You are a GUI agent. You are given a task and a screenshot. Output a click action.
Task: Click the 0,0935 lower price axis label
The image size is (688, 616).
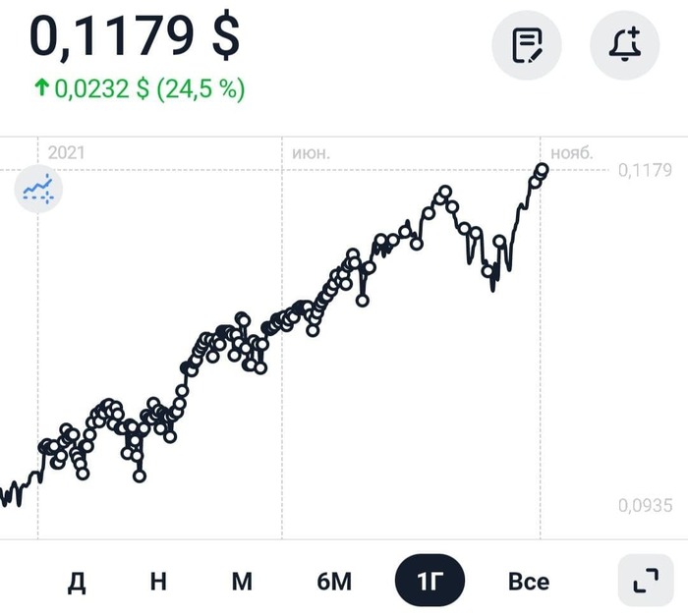645,506
